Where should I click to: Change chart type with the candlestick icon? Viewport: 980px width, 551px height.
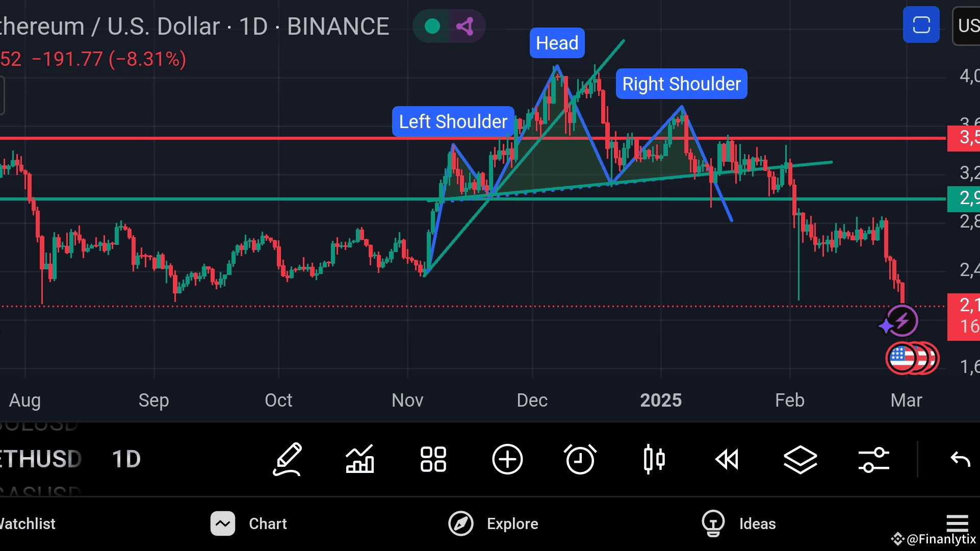(654, 459)
